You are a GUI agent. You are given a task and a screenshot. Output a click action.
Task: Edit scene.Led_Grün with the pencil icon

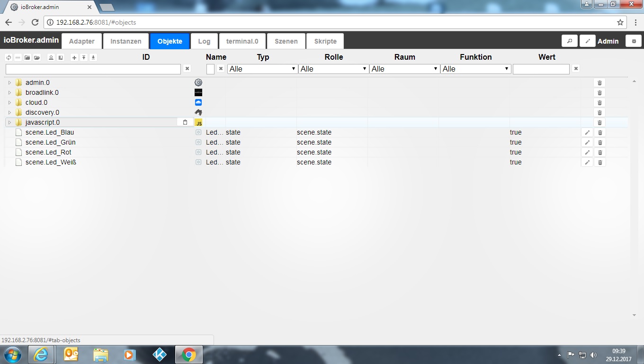point(587,143)
